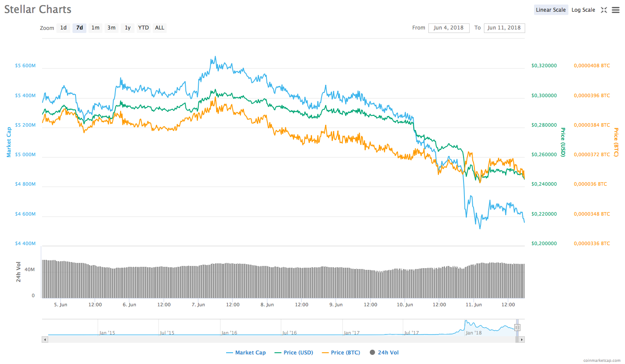The width and height of the screenshot is (625, 364).
Task: Click the $0,260000 USD axis label
Action: coord(544,155)
